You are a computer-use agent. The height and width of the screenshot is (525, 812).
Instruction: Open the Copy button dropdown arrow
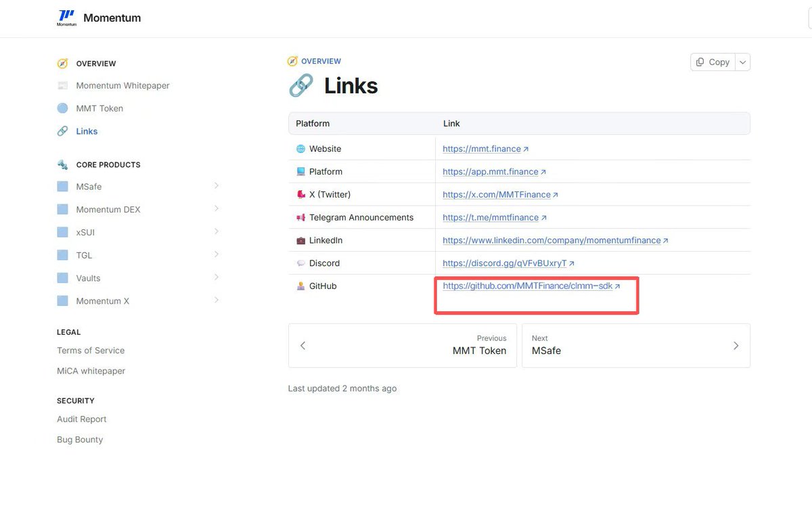[743, 62]
